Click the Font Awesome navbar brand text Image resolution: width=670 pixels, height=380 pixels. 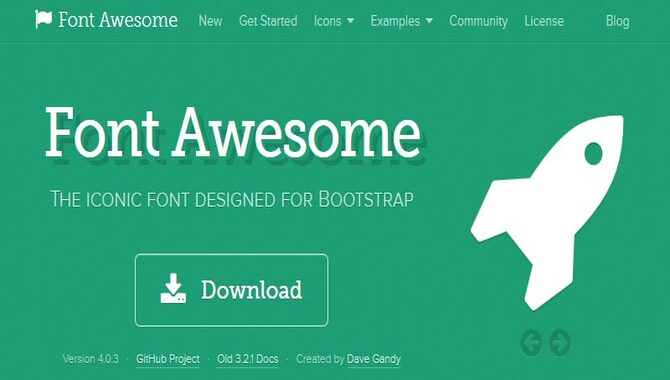tap(118, 20)
